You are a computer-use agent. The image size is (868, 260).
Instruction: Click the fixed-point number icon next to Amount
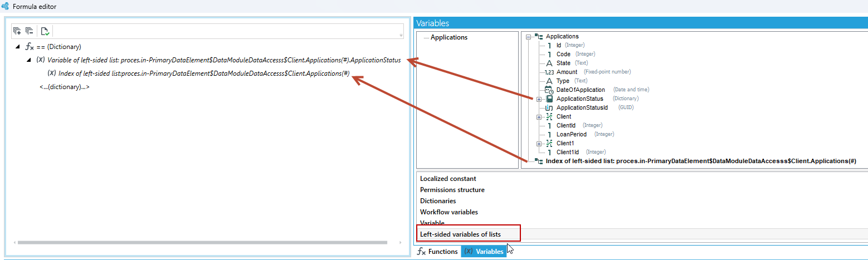(x=549, y=72)
